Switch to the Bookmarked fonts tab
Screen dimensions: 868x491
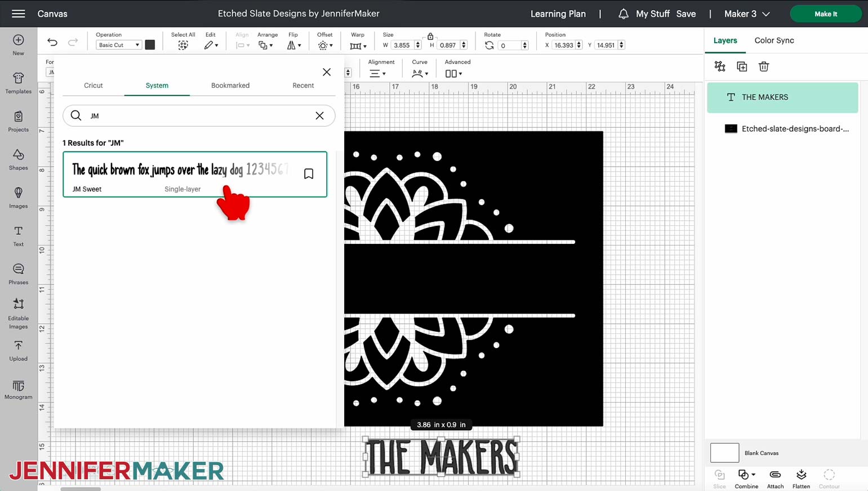tap(230, 86)
